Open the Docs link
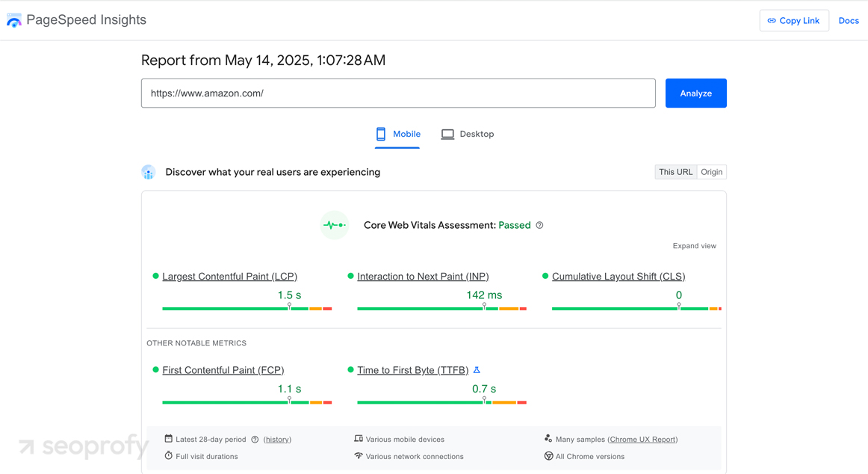 849,20
